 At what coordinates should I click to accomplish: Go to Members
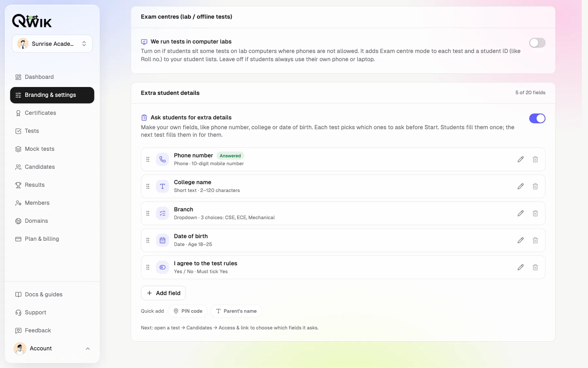(x=52, y=203)
